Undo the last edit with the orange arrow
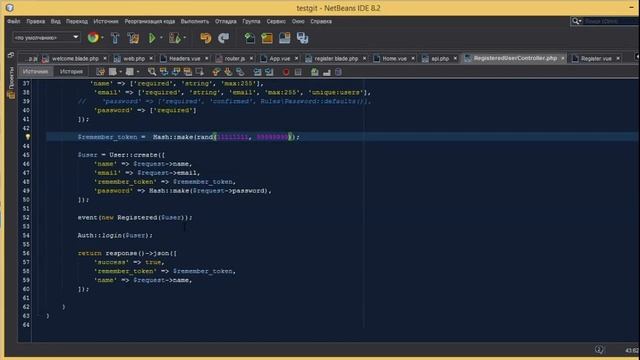Image resolution: width=640 pixels, height=360 pixels. coord(206,38)
